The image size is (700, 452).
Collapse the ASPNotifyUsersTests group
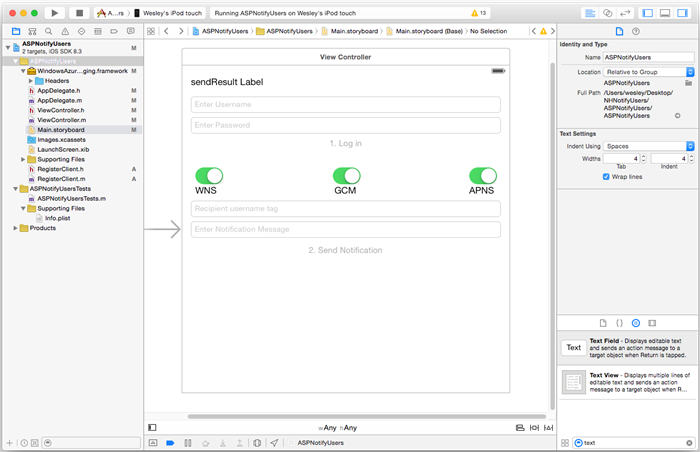tap(15, 189)
